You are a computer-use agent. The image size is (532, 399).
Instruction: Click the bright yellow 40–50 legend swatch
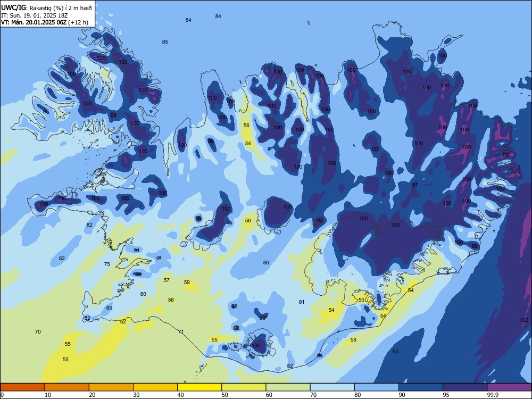coord(199,387)
